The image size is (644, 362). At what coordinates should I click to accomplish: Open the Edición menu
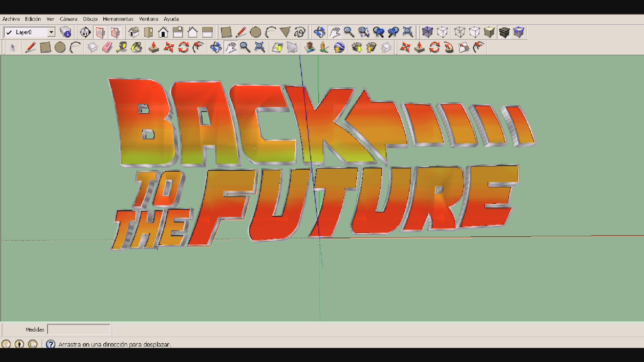tap(33, 19)
